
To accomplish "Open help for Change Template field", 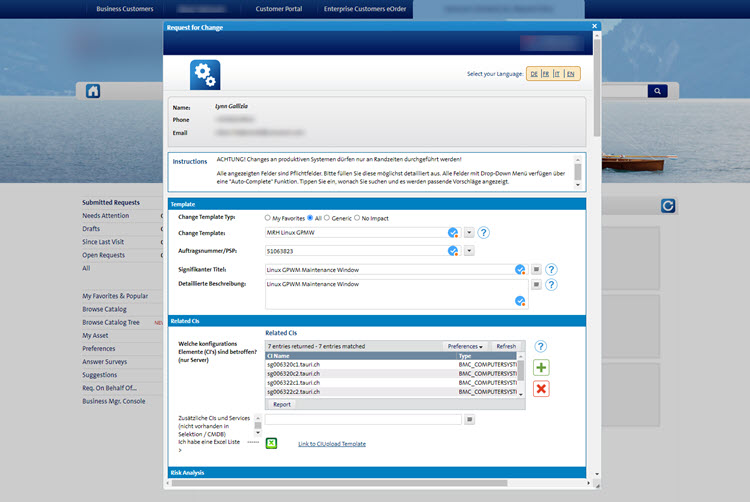I will coord(483,233).
